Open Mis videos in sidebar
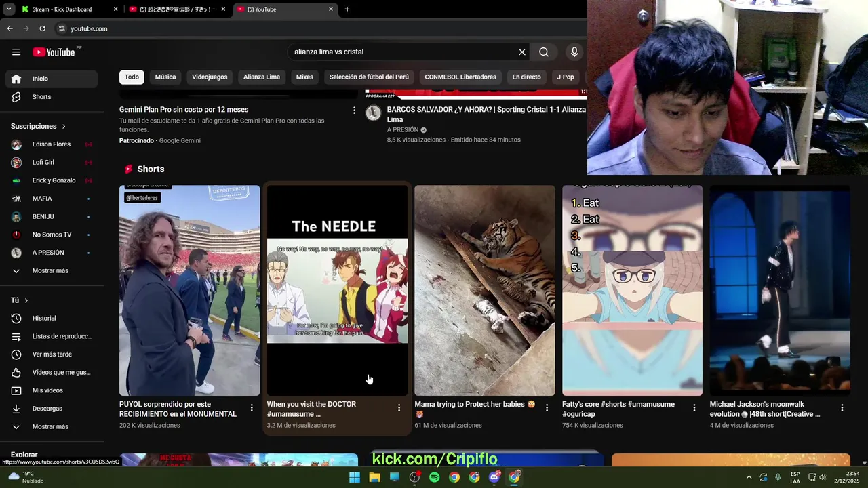 click(52, 390)
